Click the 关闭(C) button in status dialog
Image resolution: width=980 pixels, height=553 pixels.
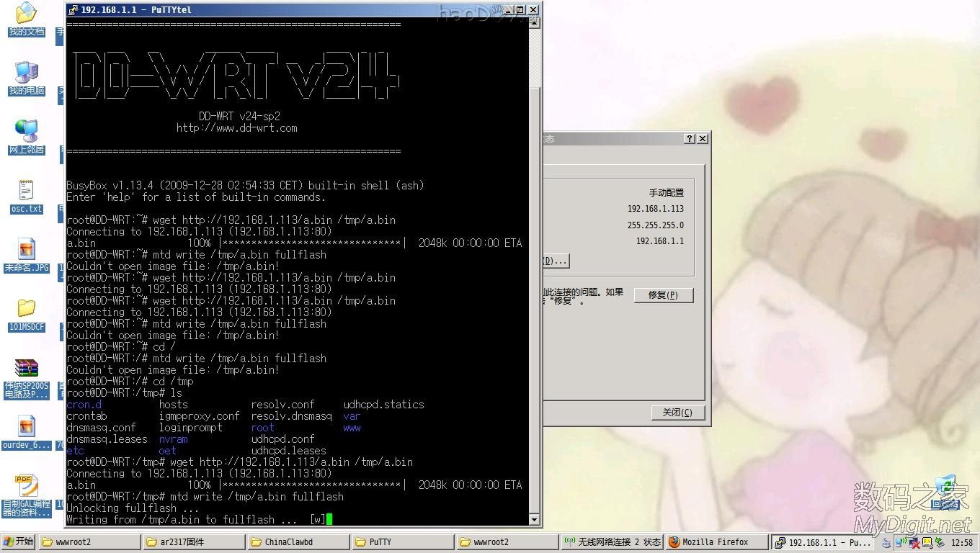coord(677,413)
